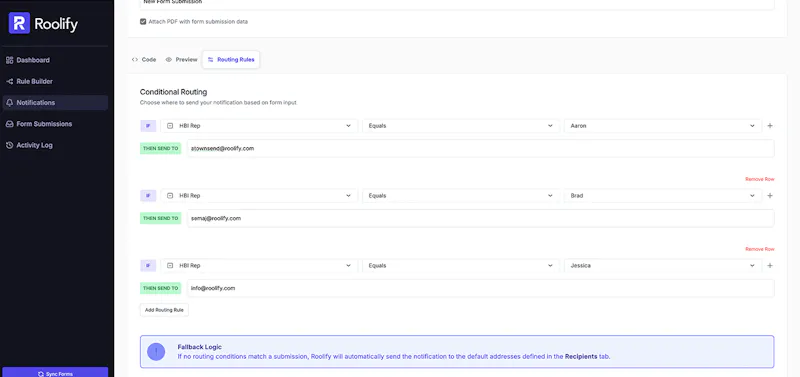Click the field-type icon in Brad rule
Viewport: 800px width, 377px height.
170,196
